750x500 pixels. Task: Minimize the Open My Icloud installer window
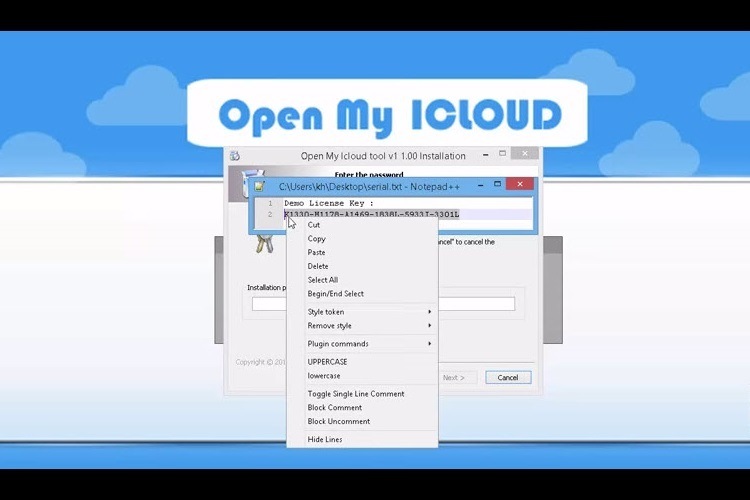coord(485,155)
